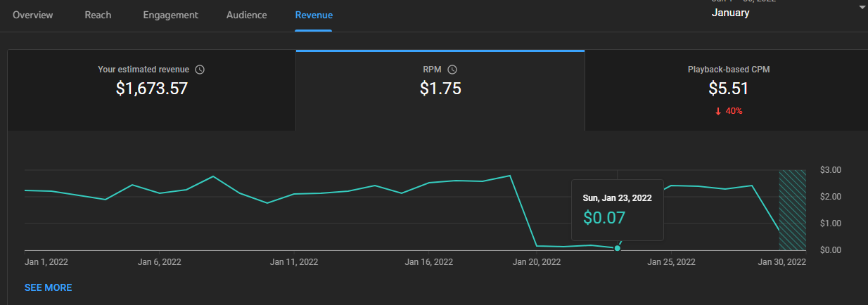Open the Overview tab
Viewport: 868px width, 305px height.
(x=32, y=15)
